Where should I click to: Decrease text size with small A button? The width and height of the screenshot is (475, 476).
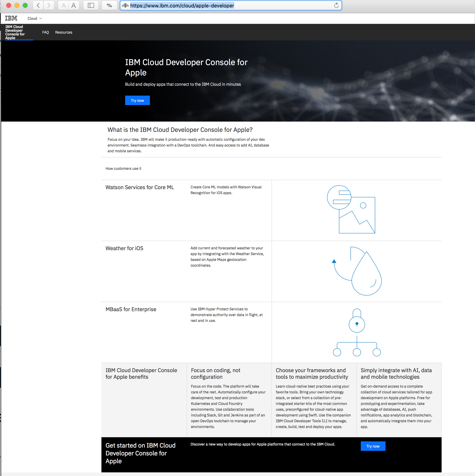pyautogui.click(x=63, y=5)
